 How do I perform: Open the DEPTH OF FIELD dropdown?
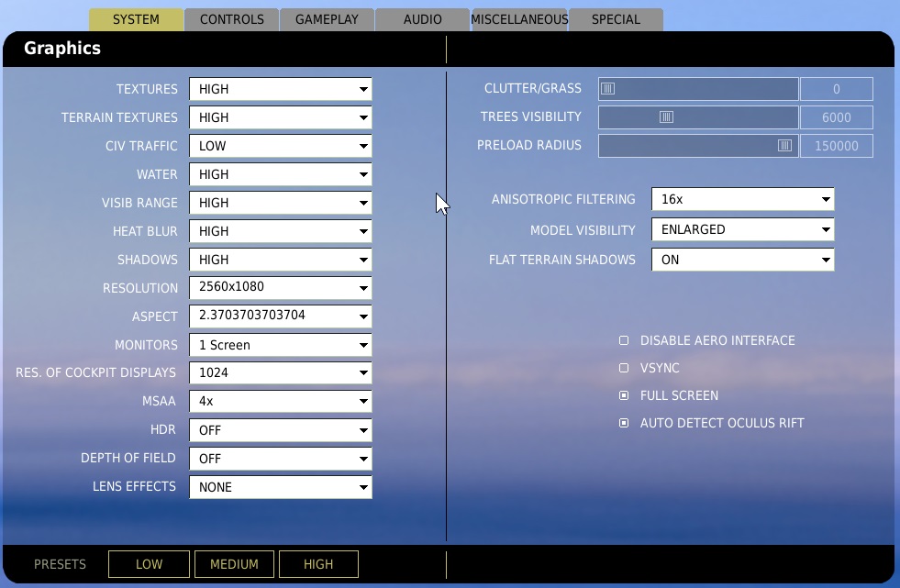pos(281,459)
